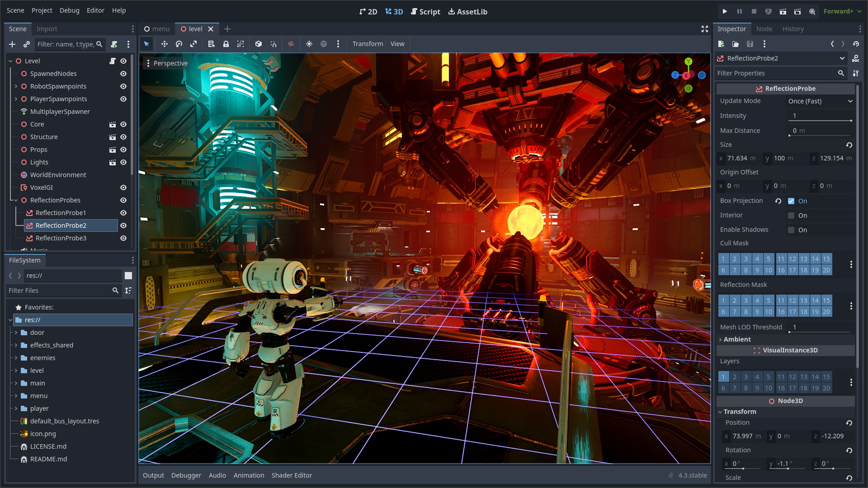The width and height of the screenshot is (868, 488).
Task: Click Update Mode dropdown to change it
Action: tap(820, 101)
